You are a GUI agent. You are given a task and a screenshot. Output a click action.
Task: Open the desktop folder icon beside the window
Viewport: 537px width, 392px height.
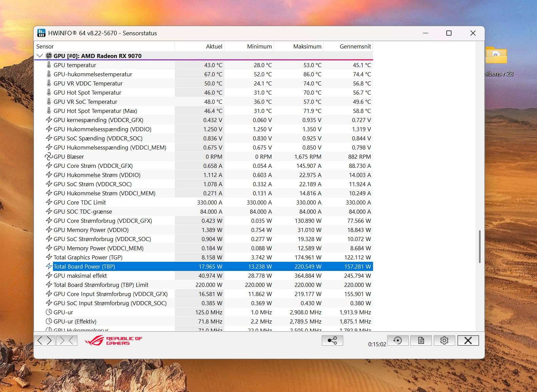pyautogui.click(x=496, y=55)
